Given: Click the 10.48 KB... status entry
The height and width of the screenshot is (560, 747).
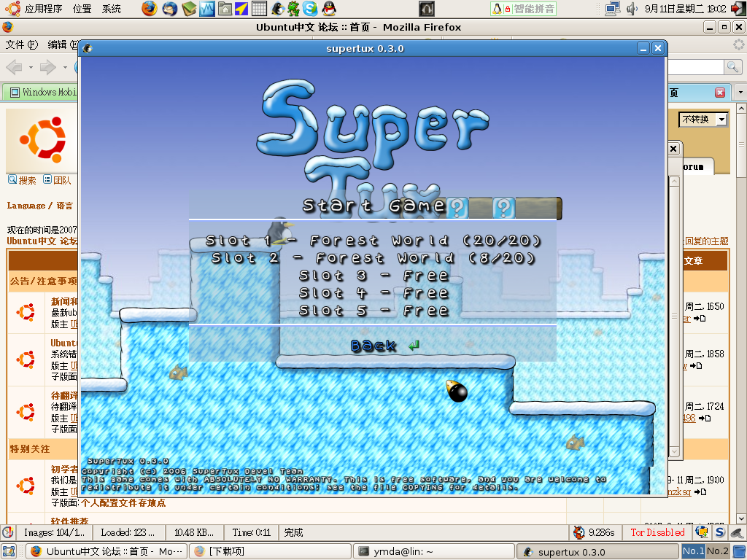Looking at the screenshot, I should 194,532.
